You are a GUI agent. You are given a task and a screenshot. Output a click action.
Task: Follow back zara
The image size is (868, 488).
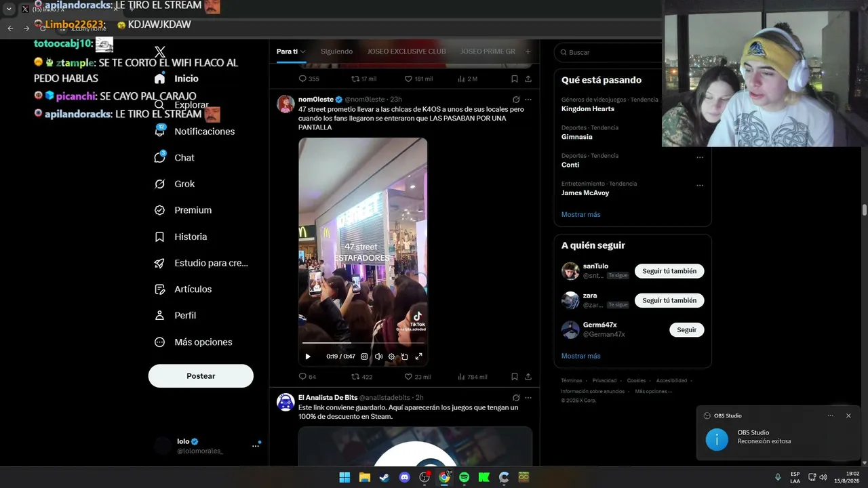(x=669, y=300)
